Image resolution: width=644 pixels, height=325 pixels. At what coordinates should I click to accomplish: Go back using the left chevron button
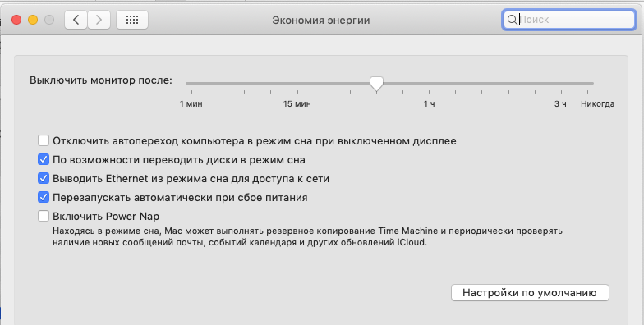pyautogui.click(x=76, y=20)
